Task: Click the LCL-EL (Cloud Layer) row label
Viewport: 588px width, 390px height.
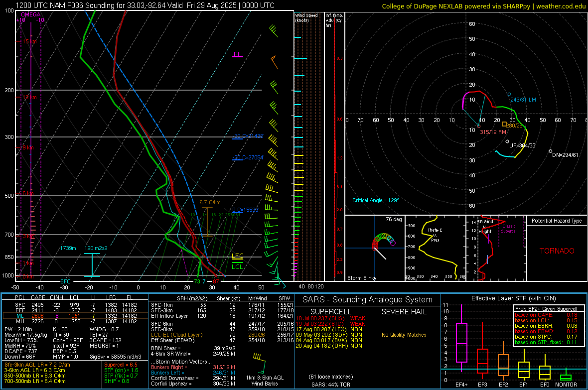Action: pos(176,335)
